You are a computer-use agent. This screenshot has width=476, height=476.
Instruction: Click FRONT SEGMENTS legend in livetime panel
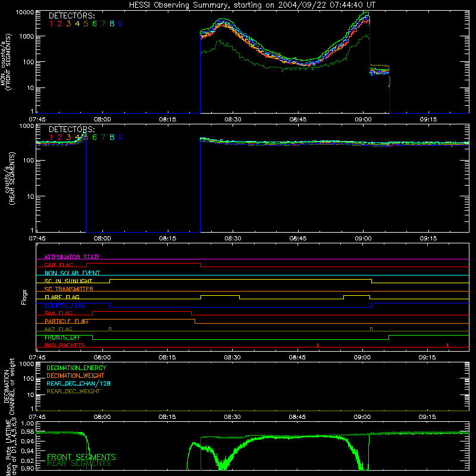(x=82, y=457)
